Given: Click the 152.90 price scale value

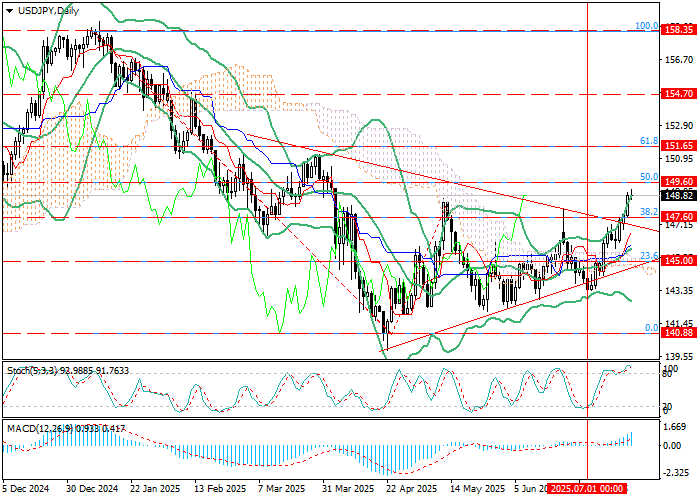Looking at the screenshot, I should click(679, 125).
